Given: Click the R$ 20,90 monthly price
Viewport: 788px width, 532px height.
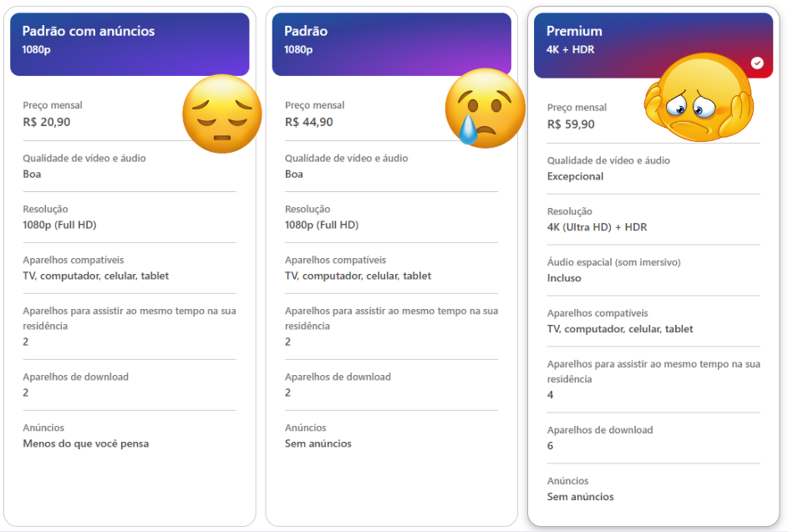Looking at the screenshot, I should 46,122.
